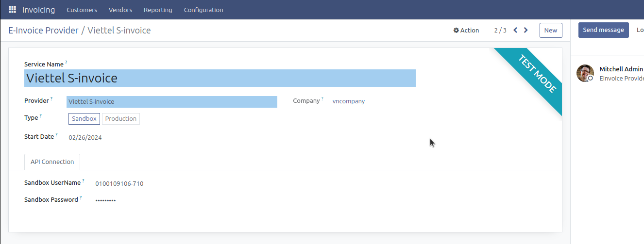Open the vncompany company link

click(x=348, y=101)
